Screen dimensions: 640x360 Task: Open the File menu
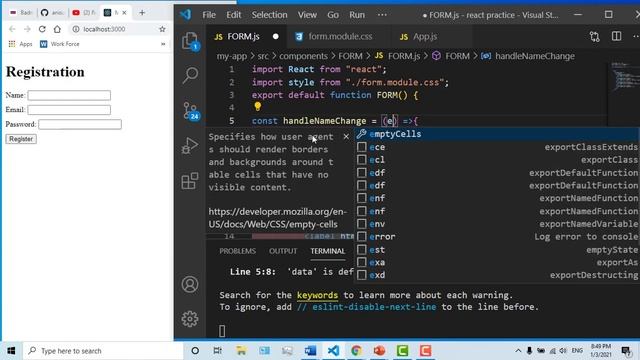[x=209, y=15]
